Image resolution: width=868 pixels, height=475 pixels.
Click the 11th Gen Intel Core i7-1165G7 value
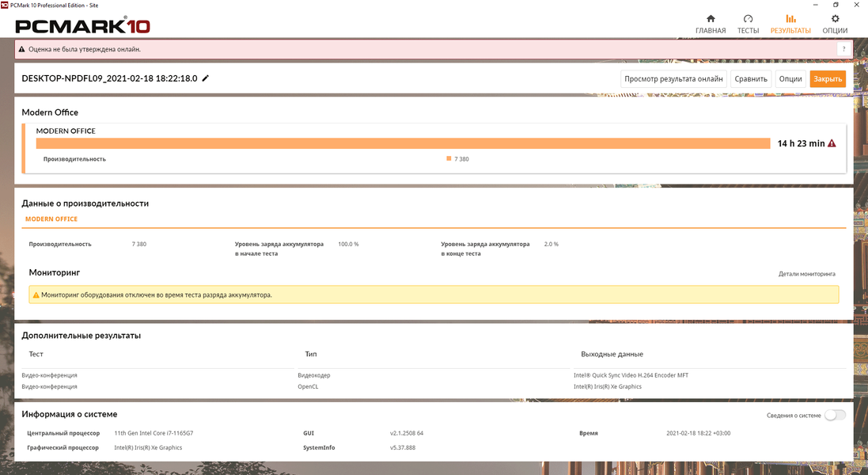coord(154,434)
